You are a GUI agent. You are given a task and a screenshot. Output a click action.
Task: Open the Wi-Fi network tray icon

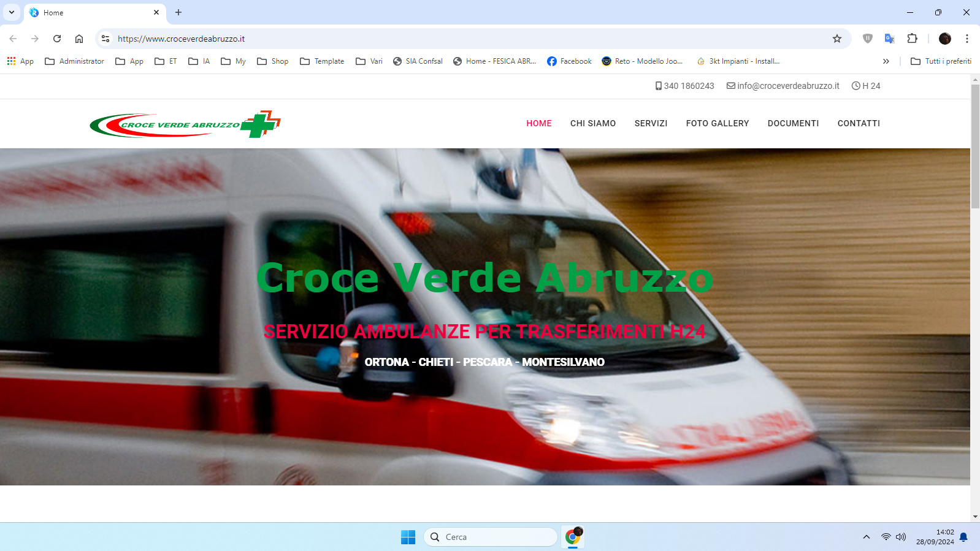point(886,537)
